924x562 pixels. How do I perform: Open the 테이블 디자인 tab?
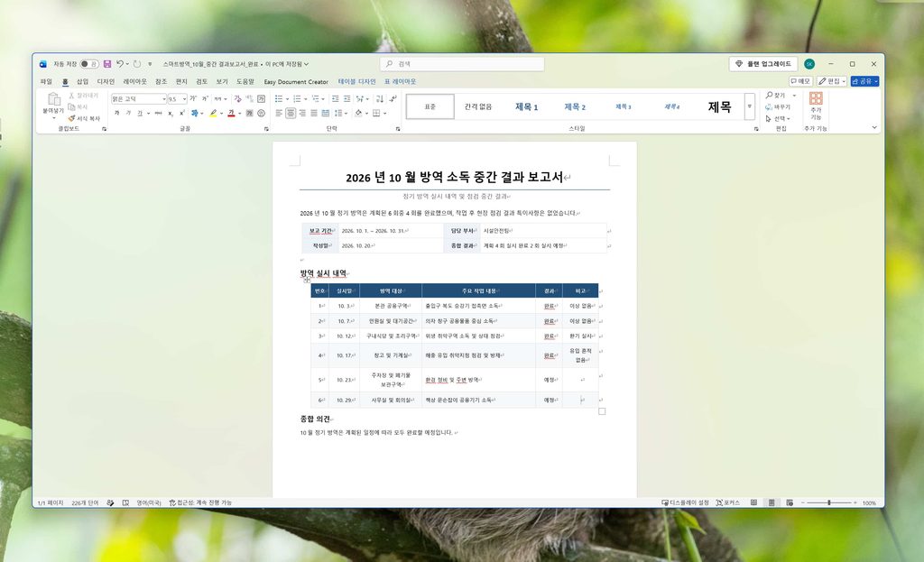356,81
